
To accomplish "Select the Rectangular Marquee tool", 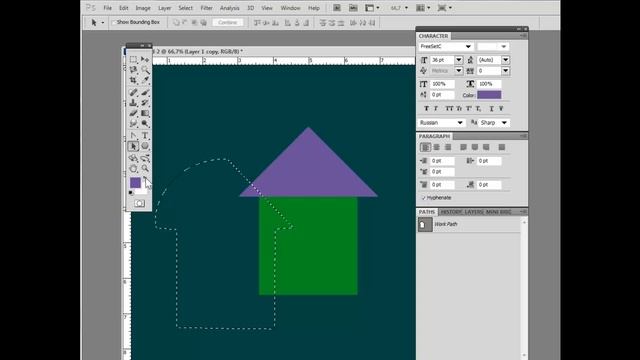I will pyautogui.click(x=133, y=60).
